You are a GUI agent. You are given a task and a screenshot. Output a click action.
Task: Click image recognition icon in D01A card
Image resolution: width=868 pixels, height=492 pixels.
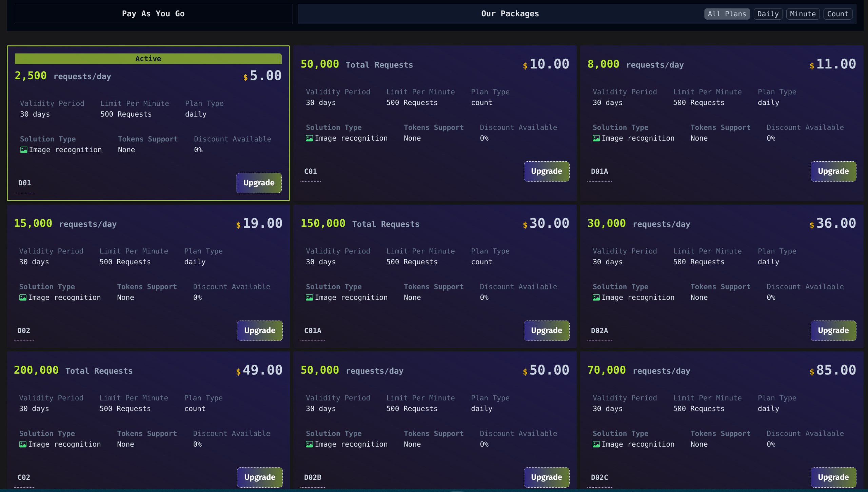coord(596,138)
